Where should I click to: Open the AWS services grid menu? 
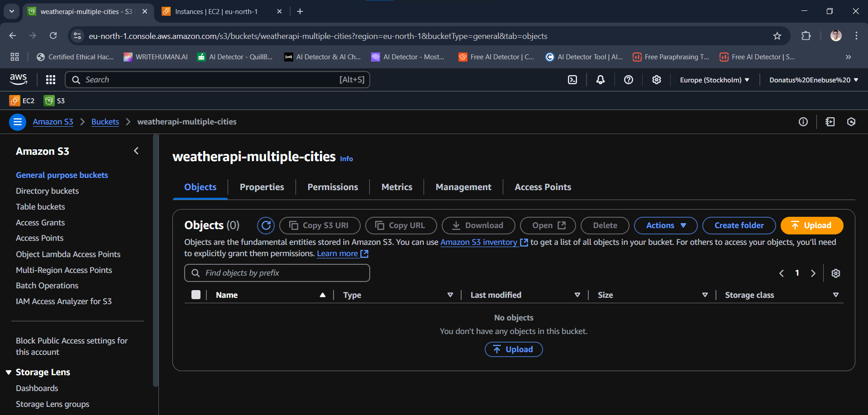click(51, 80)
